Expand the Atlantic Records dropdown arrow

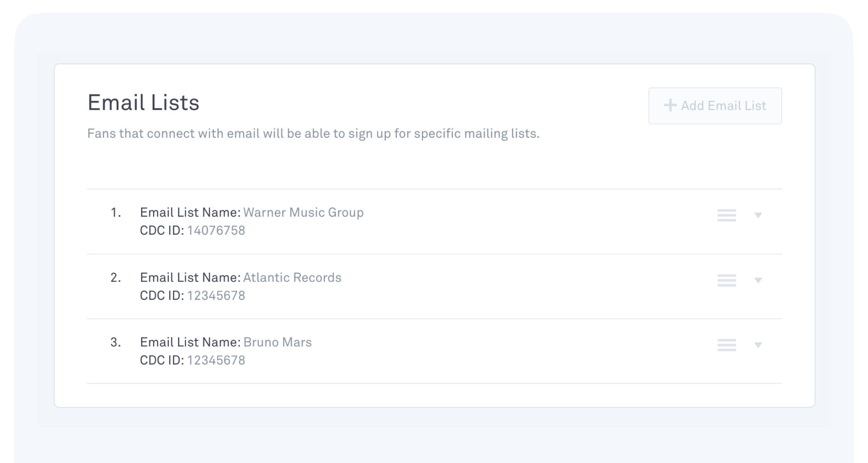click(x=758, y=280)
